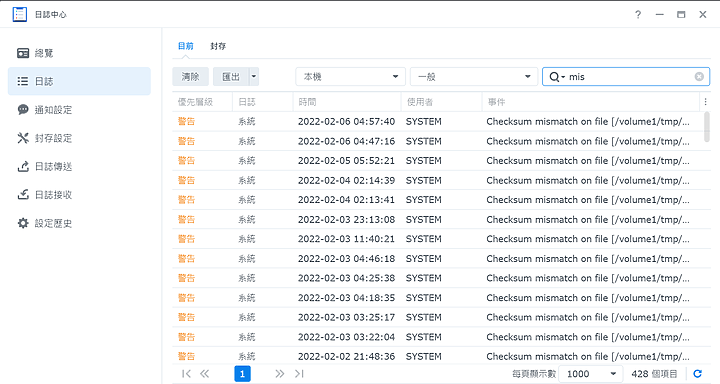The height and width of the screenshot is (384, 720).
Task: Open the help question mark icon
Action: (638, 15)
